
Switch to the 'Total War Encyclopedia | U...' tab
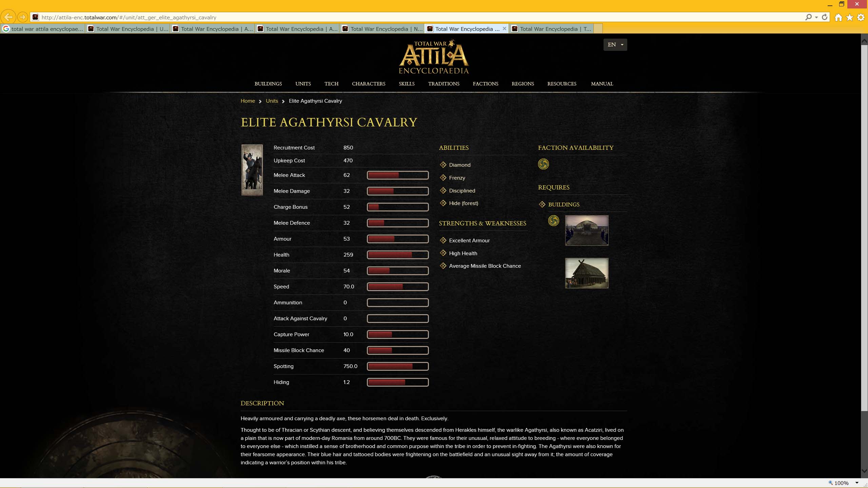click(128, 29)
